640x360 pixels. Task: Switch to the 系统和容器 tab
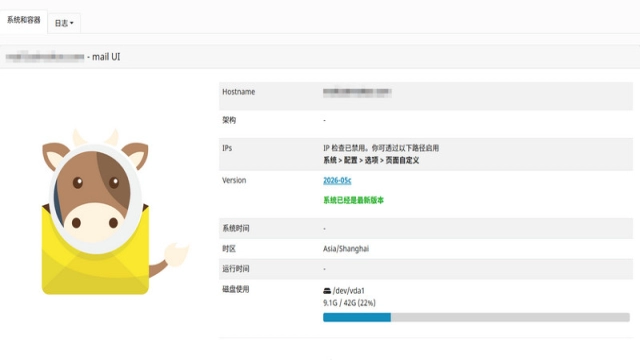24,20
